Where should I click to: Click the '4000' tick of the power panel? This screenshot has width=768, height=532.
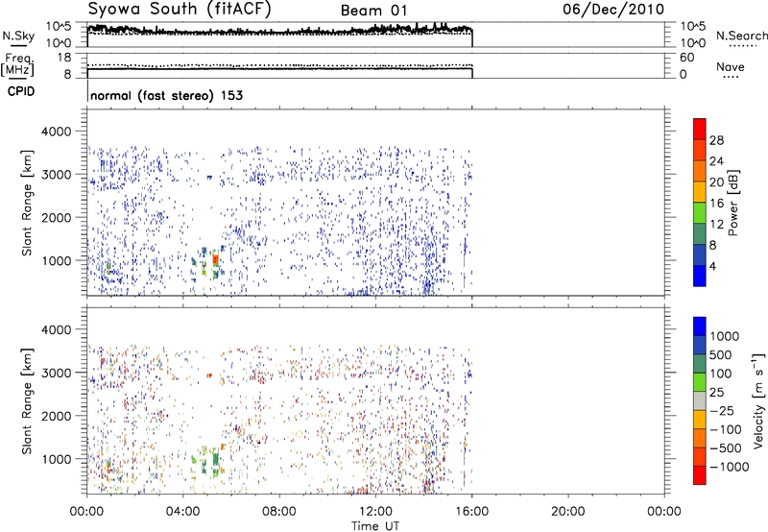[x=57, y=132]
